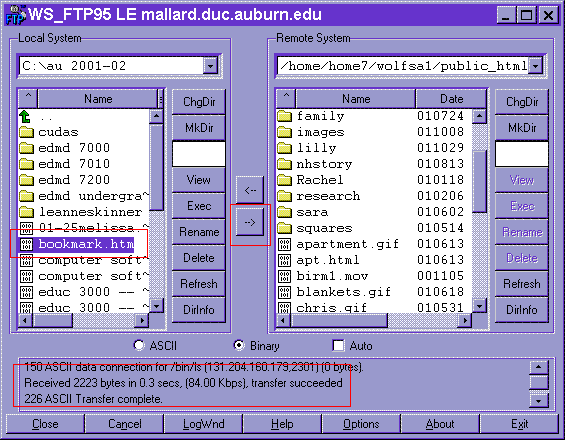Image resolution: width=566 pixels, height=441 pixels.
Task: Click local Refresh button
Action: pos(199,284)
